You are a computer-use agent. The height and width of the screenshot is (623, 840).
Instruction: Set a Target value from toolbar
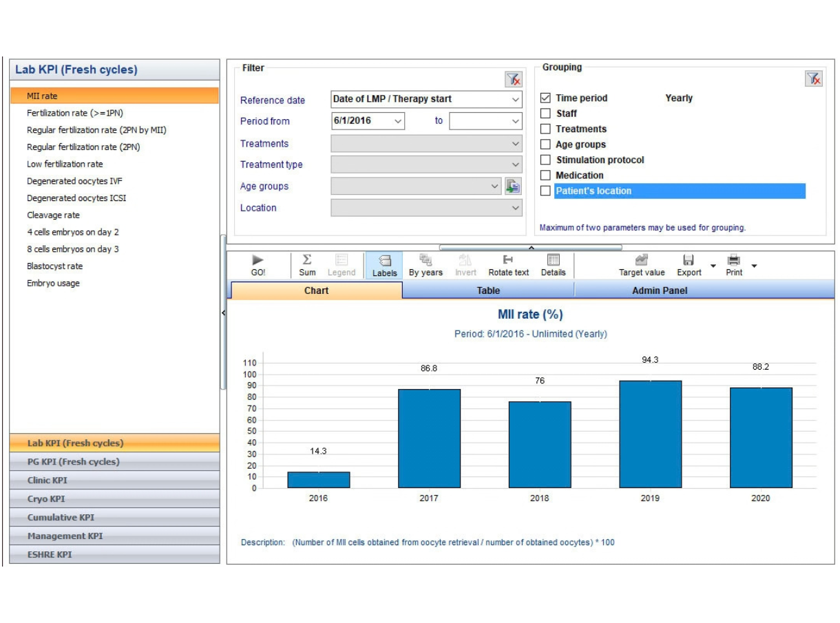coord(642,265)
